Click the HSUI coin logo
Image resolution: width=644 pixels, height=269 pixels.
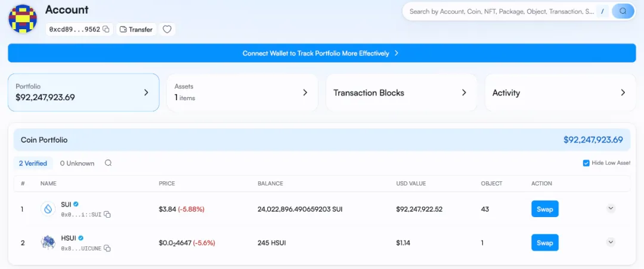point(48,242)
